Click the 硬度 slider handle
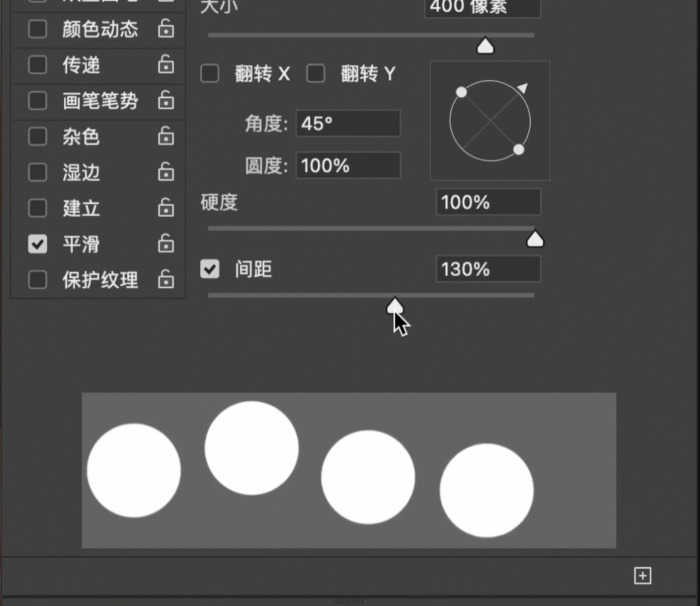700x606 pixels. 535,240
